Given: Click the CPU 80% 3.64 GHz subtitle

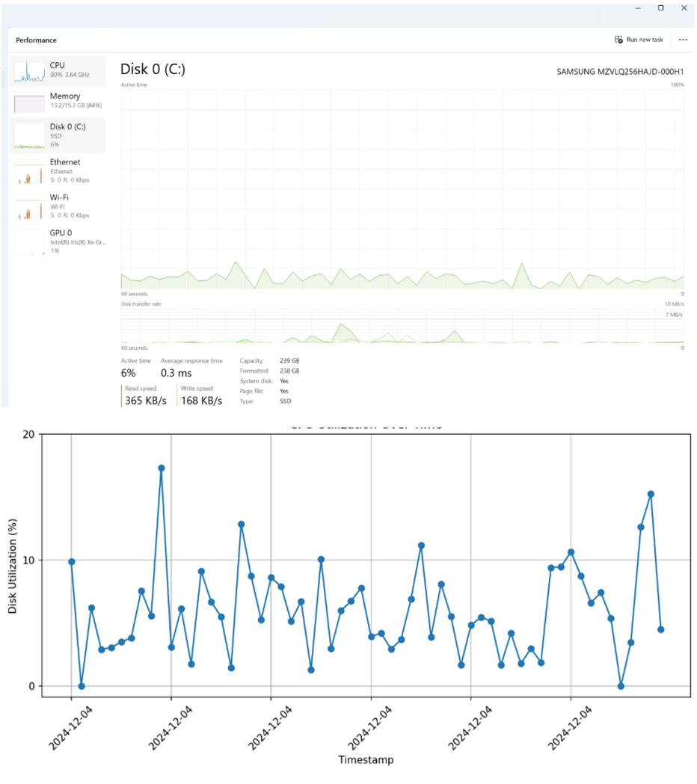Looking at the screenshot, I should [70, 75].
